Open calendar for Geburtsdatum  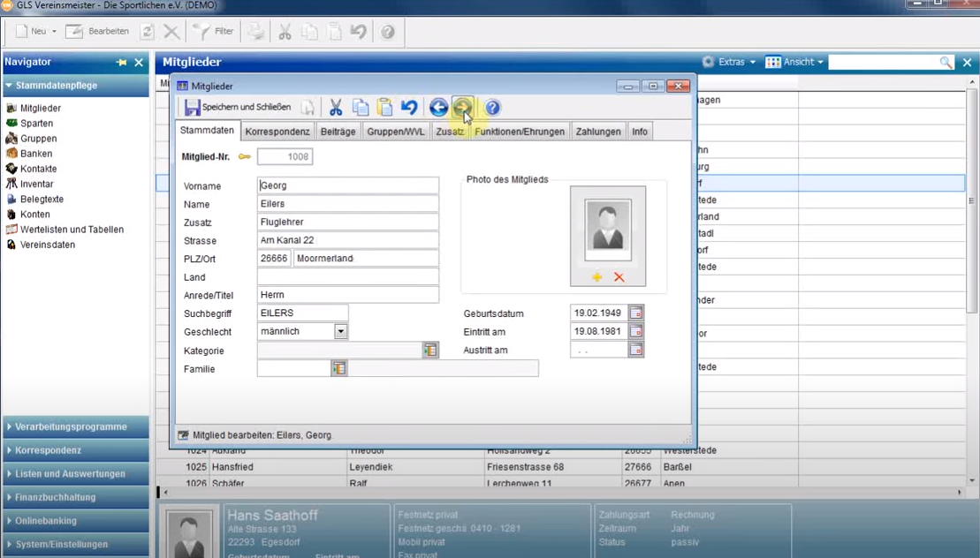click(635, 313)
